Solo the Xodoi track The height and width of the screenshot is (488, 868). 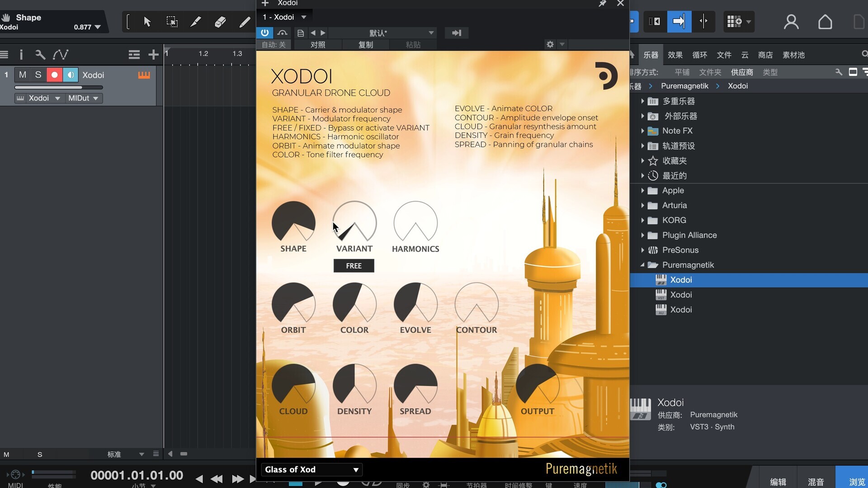pos(38,75)
